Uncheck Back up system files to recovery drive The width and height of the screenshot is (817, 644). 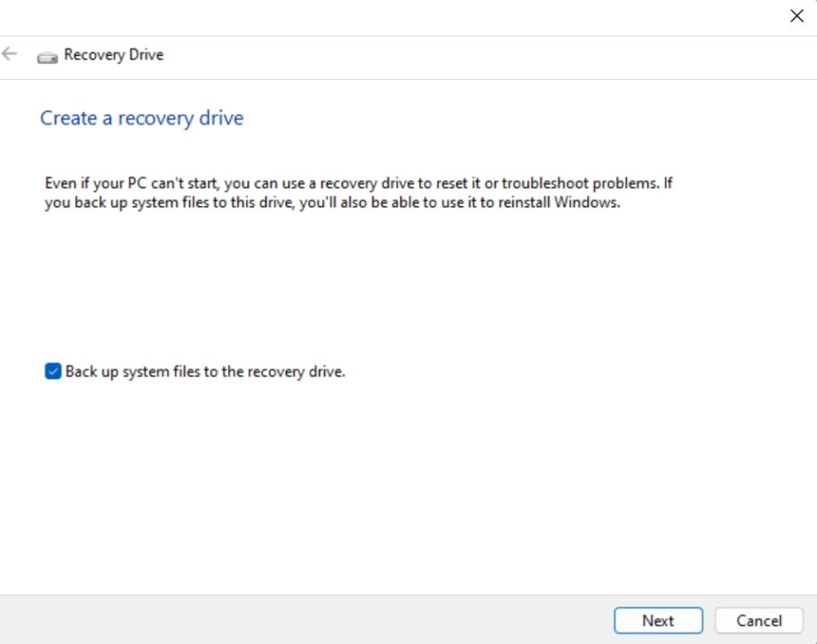point(53,370)
